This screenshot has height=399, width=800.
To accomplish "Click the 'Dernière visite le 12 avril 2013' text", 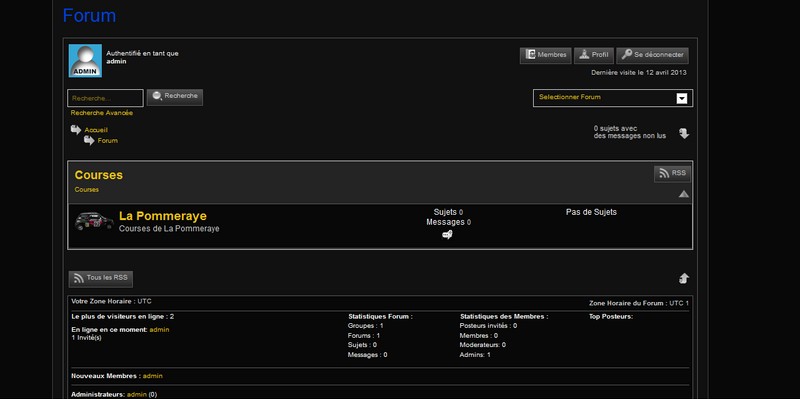I will [639, 72].
